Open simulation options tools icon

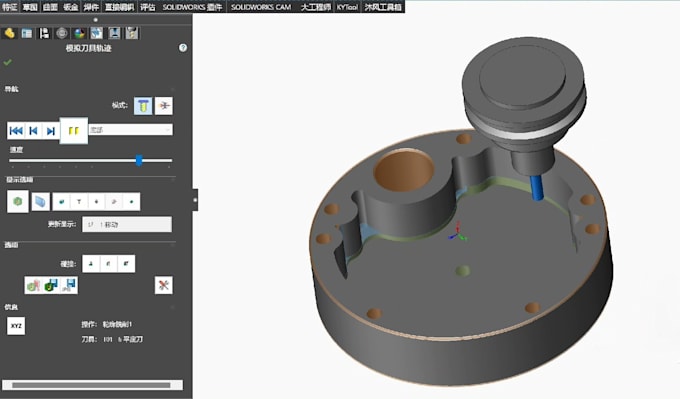point(163,285)
